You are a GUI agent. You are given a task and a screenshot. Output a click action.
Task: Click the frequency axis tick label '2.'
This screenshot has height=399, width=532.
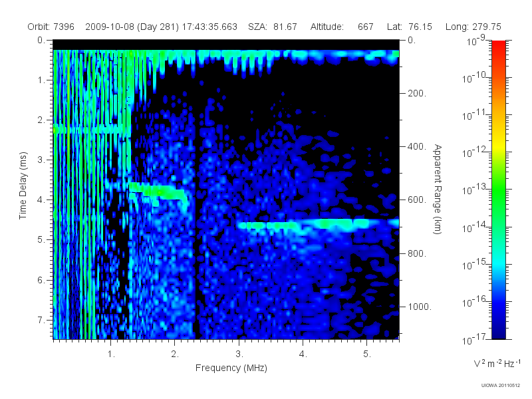click(175, 354)
